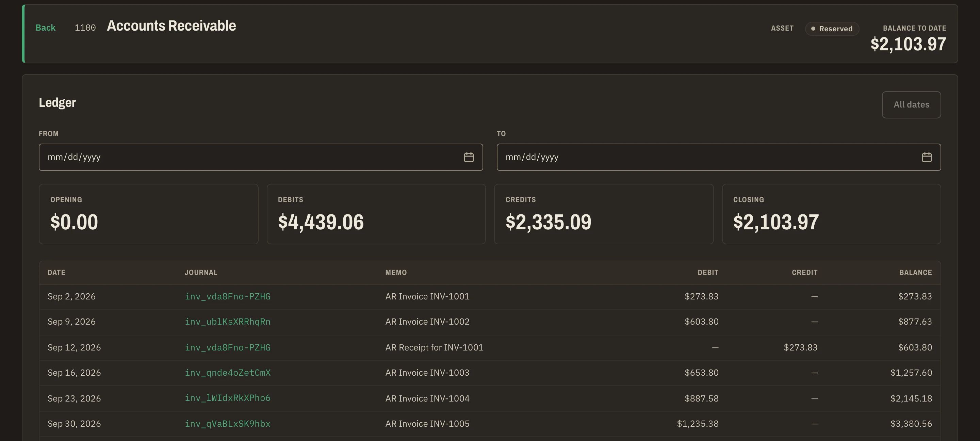
Task: Select memo AR Invoice INV-1003
Action: [x=427, y=373]
